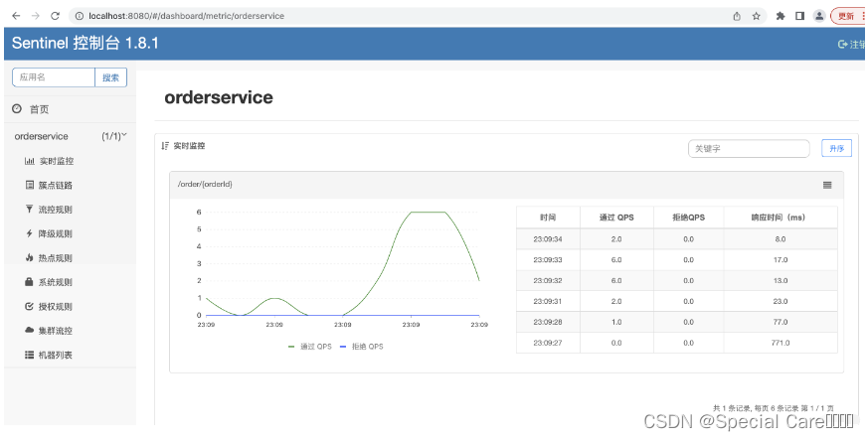
Task: Click the 注销 logout link
Action: click(852, 45)
